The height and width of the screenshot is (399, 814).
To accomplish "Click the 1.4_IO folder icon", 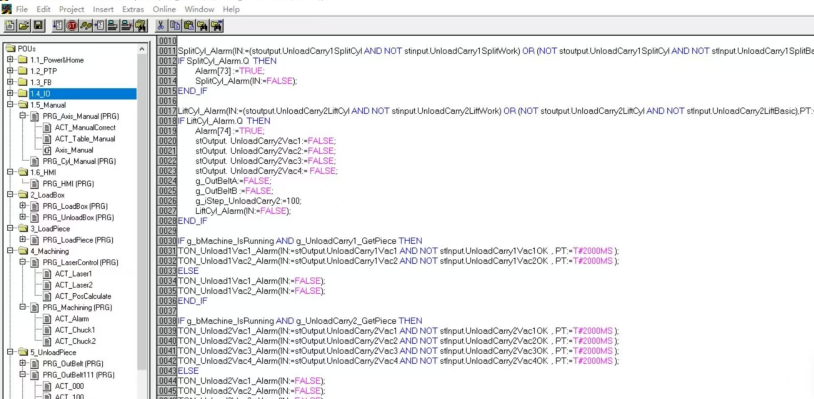I will point(22,93).
